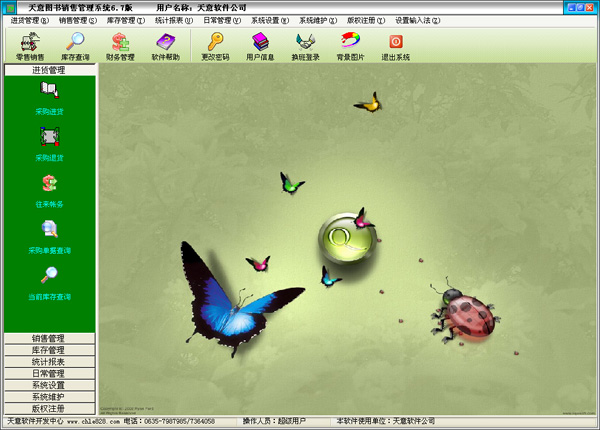The image size is (600, 430).
Task: Change wallpaper via 背景图片 icon
Action: click(x=350, y=45)
